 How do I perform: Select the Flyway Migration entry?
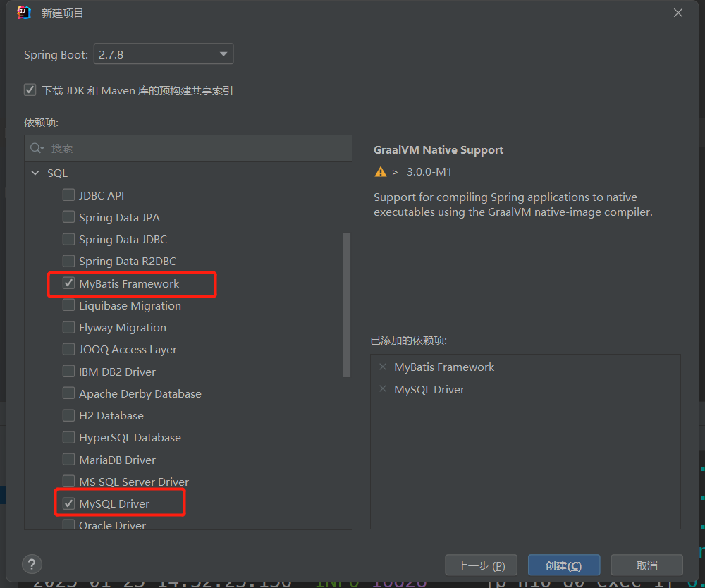click(x=122, y=328)
